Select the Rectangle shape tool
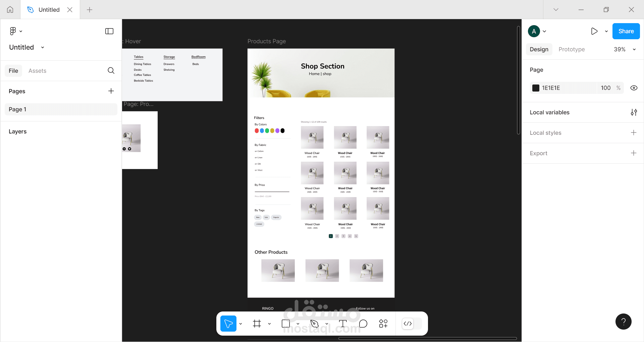 (286, 324)
